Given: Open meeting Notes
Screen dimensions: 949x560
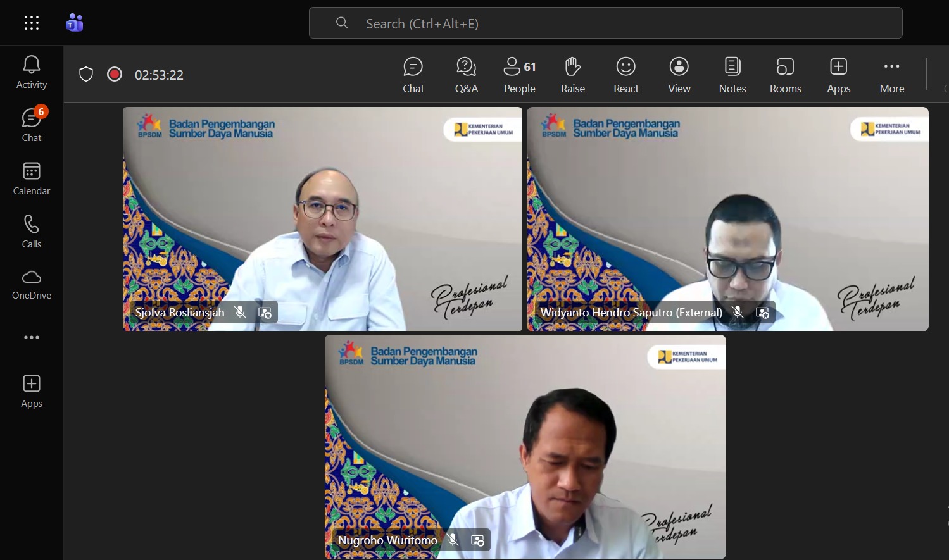Looking at the screenshot, I should (x=732, y=75).
